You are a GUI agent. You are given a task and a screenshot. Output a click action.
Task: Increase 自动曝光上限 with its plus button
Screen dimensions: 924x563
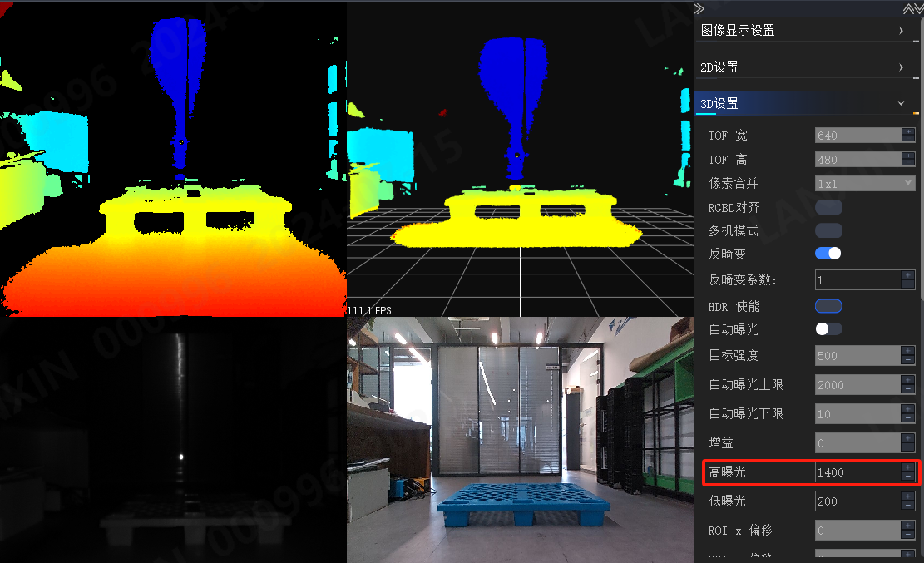point(908,380)
